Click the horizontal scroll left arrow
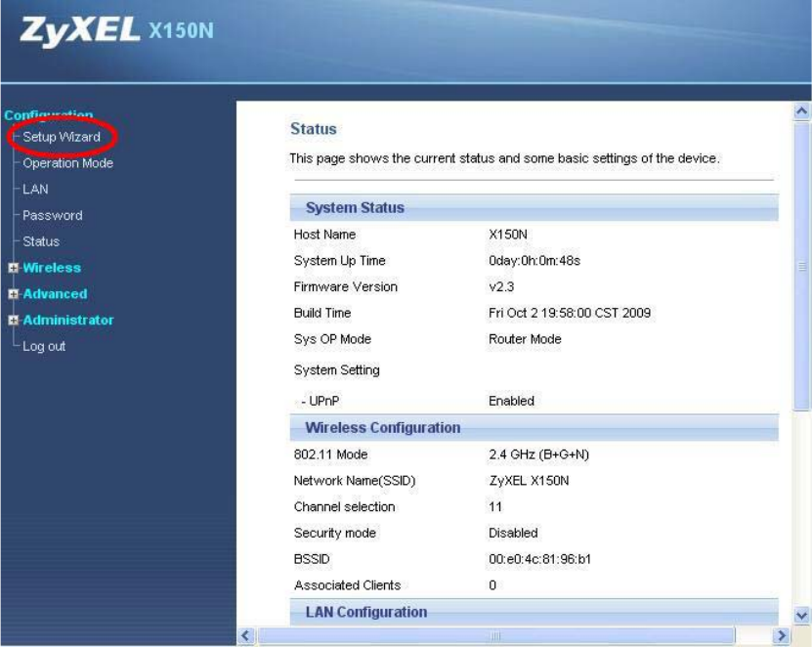 click(x=246, y=635)
